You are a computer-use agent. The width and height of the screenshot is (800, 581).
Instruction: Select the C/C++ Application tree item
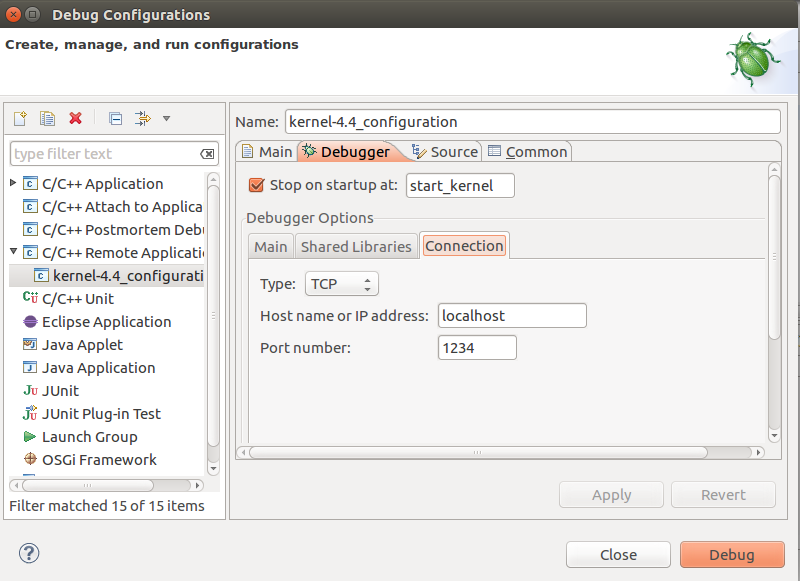tap(103, 184)
